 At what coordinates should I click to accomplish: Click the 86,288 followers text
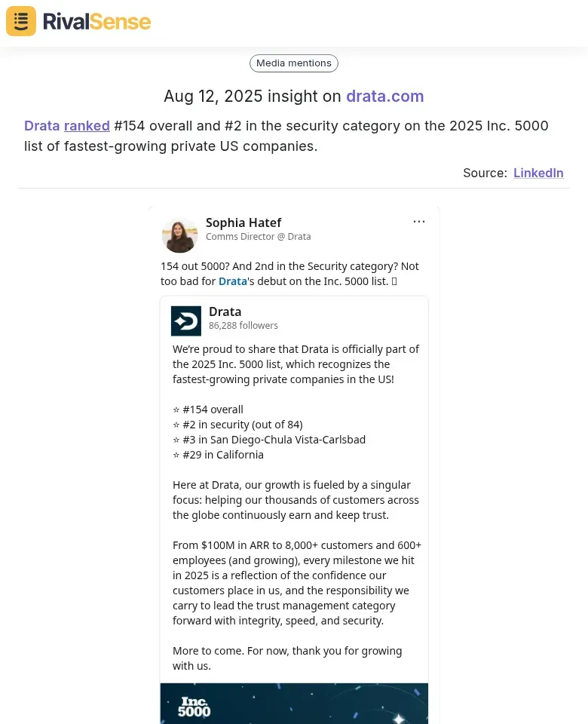243,326
